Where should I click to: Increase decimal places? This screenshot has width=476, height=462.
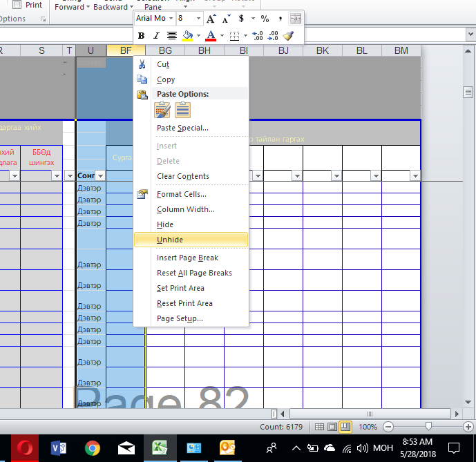coord(258,36)
